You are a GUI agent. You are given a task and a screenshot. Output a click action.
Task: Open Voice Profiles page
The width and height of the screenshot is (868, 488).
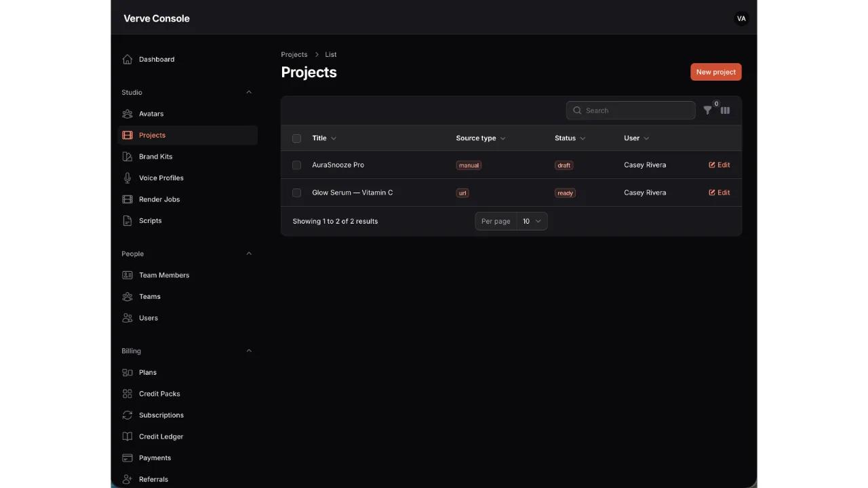coord(188,178)
